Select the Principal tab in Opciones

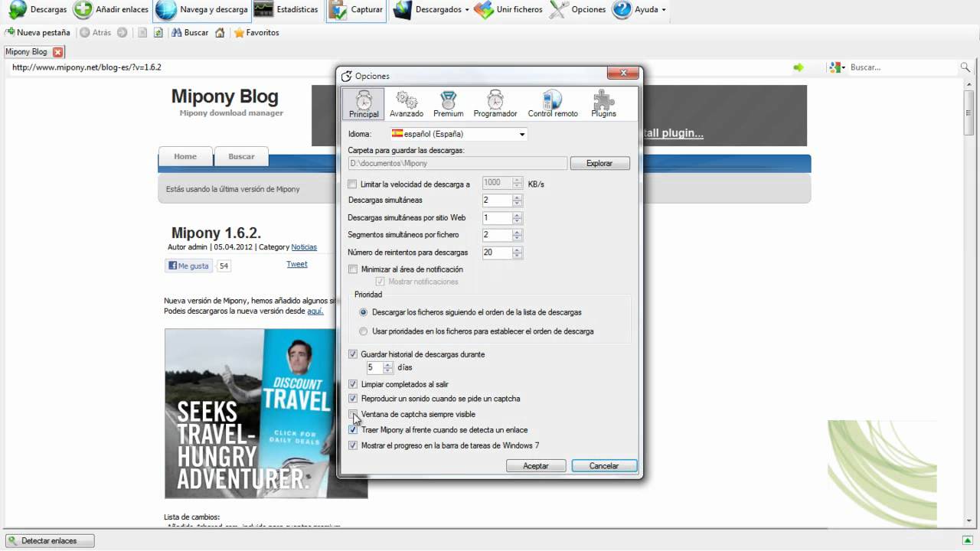364,104
